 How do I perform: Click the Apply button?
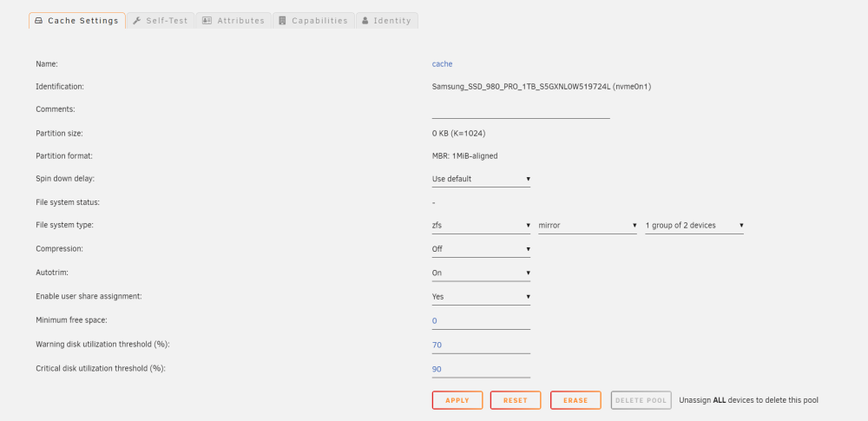[x=457, y=400]
